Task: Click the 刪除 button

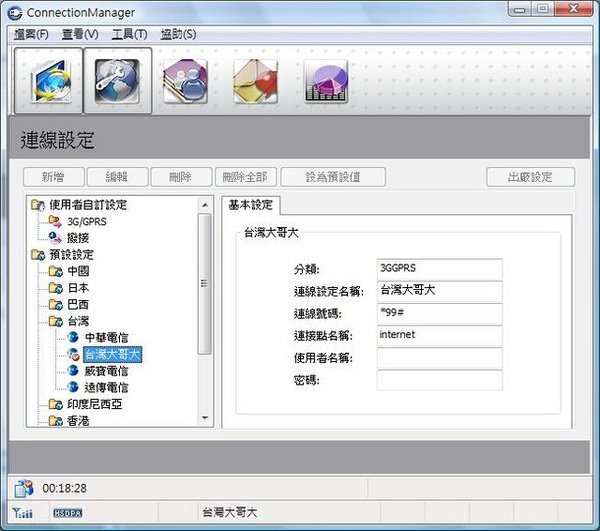Action: pos(181,177)
